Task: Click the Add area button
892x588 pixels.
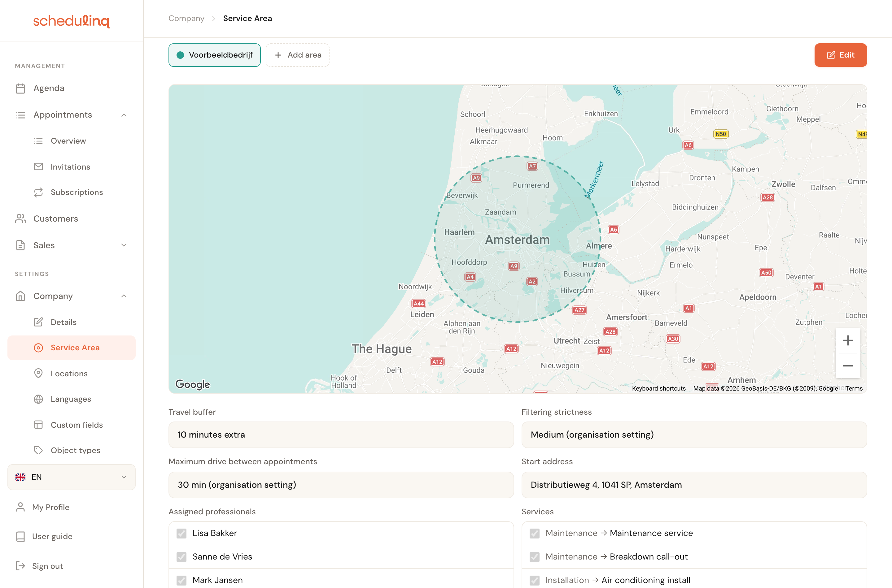Action: [x=298, y=55]
